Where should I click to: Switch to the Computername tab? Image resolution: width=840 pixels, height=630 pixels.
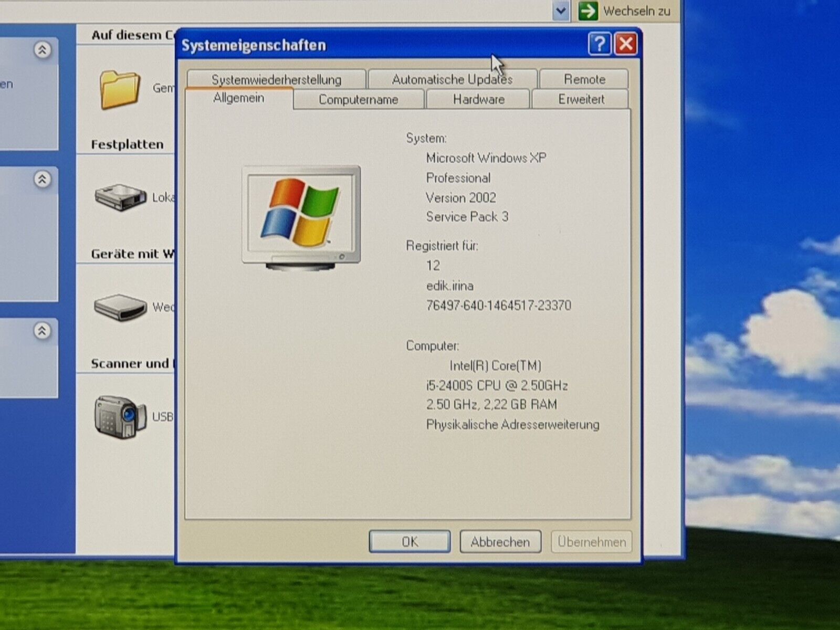tap(358, 99)
